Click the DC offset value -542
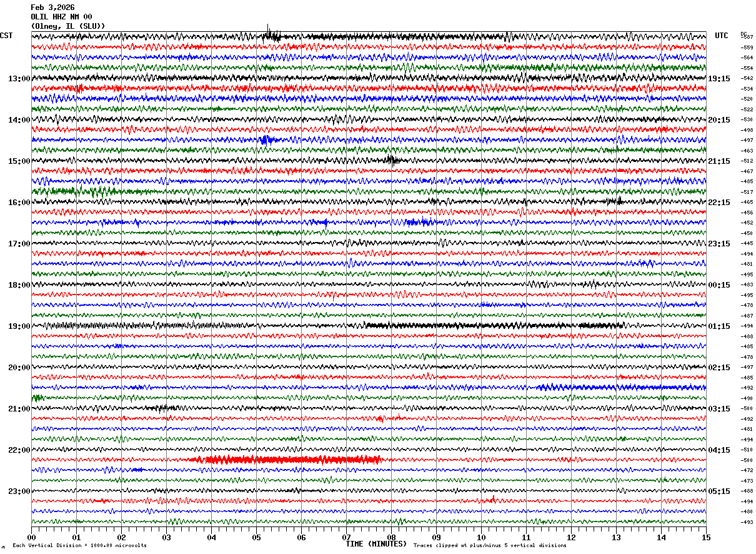Image resolution: width=756 pixels, height=554 pixels. [x=747, y=78]
